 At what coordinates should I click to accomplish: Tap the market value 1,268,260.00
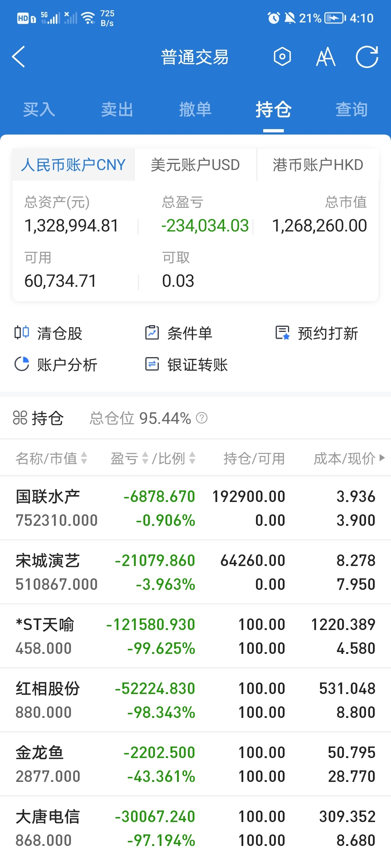[x=320, y=226]
